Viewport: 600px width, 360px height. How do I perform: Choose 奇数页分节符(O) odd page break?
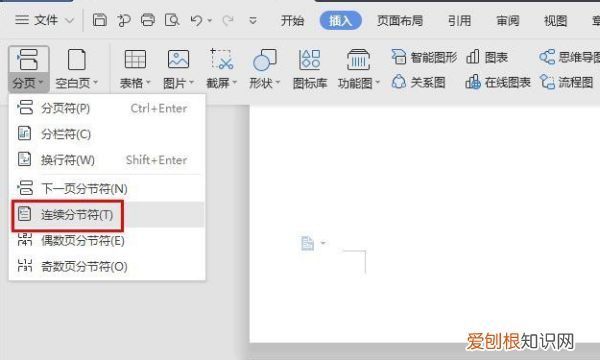(107, 266)
